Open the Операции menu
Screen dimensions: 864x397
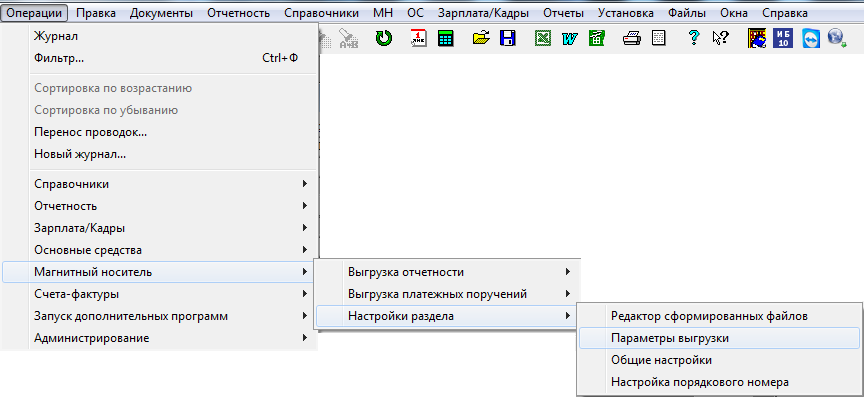34,13
